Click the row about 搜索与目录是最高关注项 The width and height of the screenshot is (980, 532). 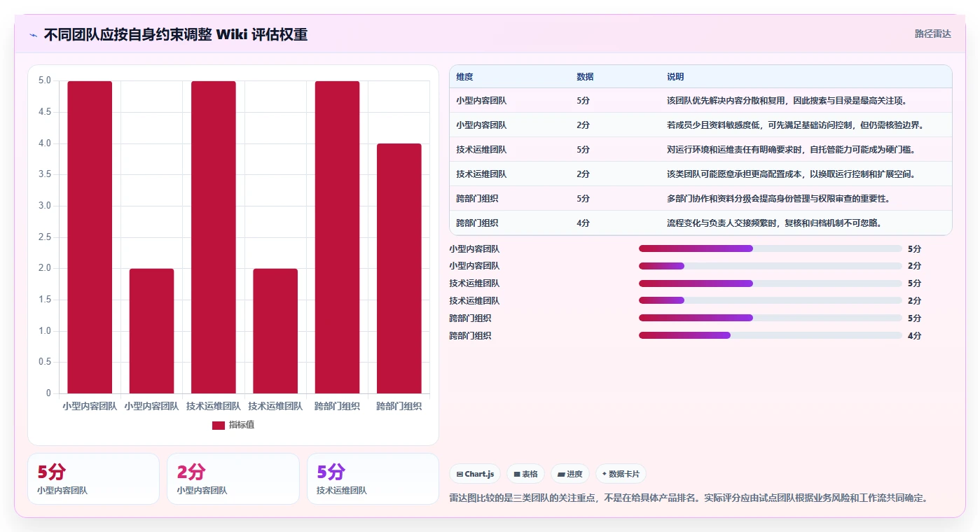701,100
